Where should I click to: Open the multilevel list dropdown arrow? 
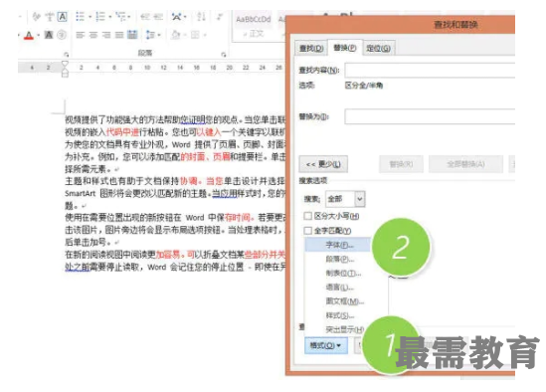coord(129,16)
